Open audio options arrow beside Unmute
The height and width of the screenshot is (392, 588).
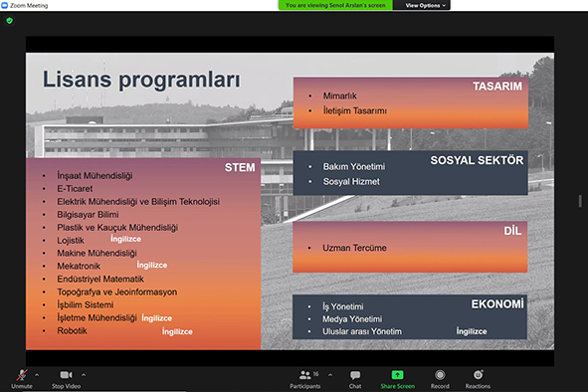tap(37, 374)
